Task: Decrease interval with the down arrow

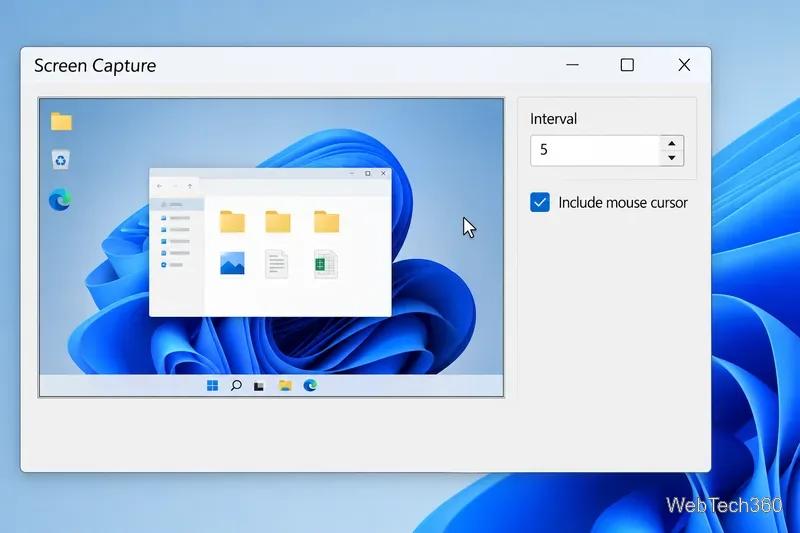Action: coord(671,158)
